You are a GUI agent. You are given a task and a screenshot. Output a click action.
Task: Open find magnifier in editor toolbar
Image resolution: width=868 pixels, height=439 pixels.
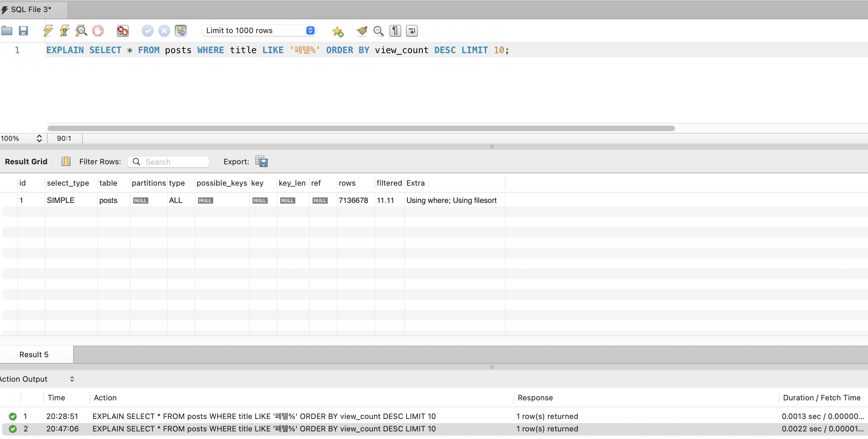tap(378, 31)
